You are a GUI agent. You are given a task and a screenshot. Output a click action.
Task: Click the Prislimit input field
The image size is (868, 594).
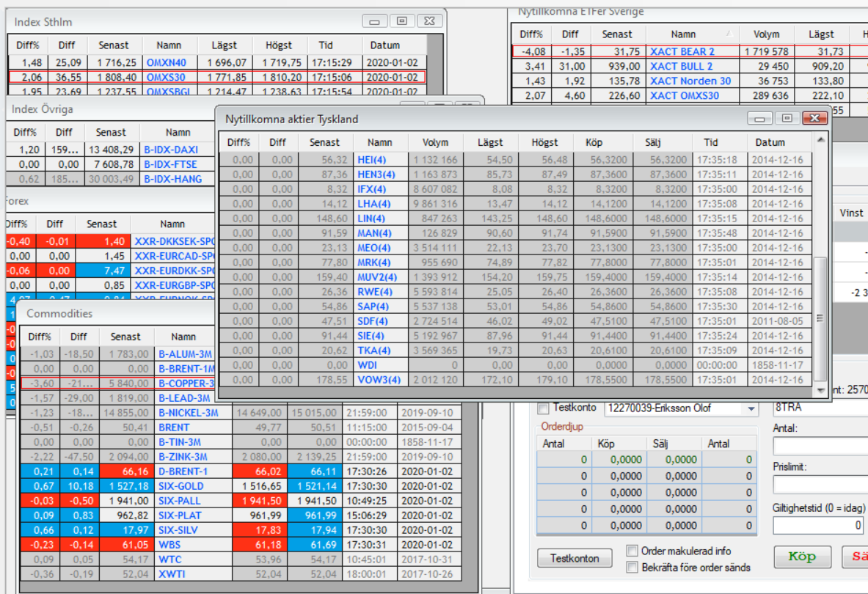820,485
